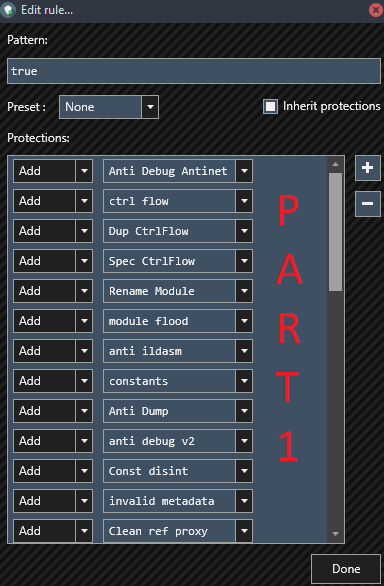Viewport: 384px width, 586px height.
Task: Open Add action dropdown for invalid metadata
Action: pos(53,501)
